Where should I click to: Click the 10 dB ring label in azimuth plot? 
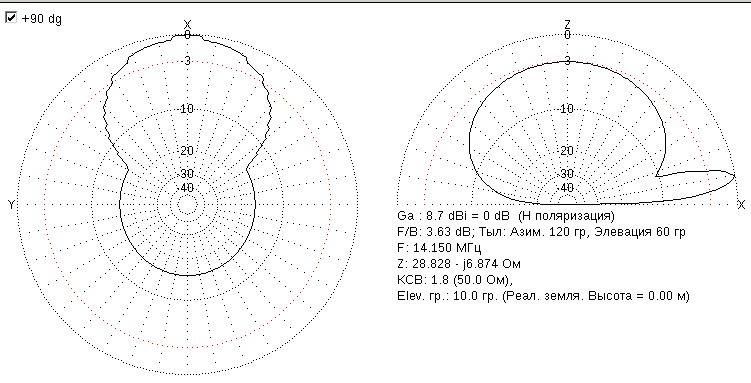tap(187, 109)
